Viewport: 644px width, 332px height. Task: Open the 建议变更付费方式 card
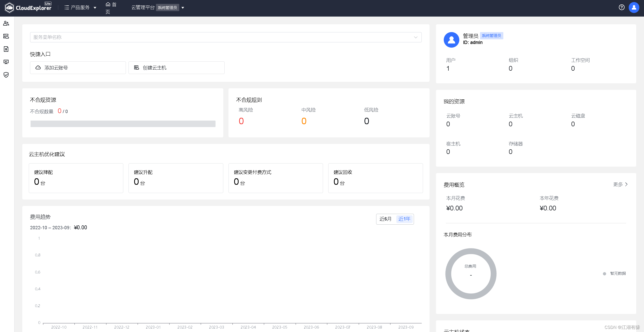coord(276,178)
